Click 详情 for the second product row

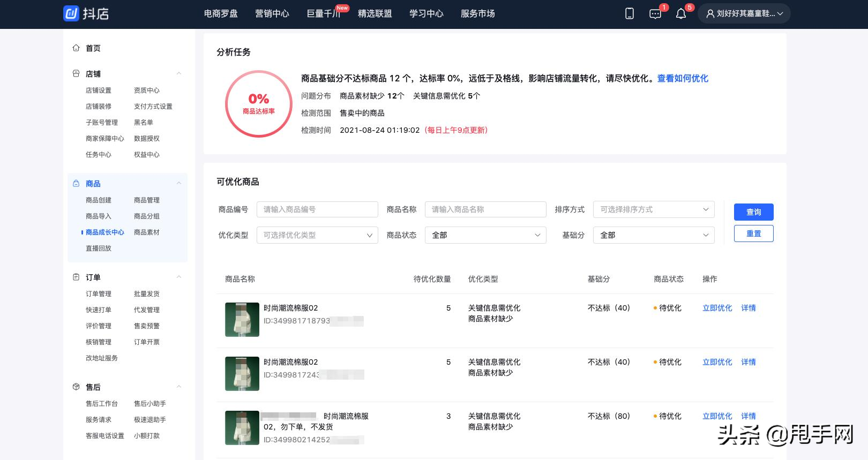pos(749,362)
